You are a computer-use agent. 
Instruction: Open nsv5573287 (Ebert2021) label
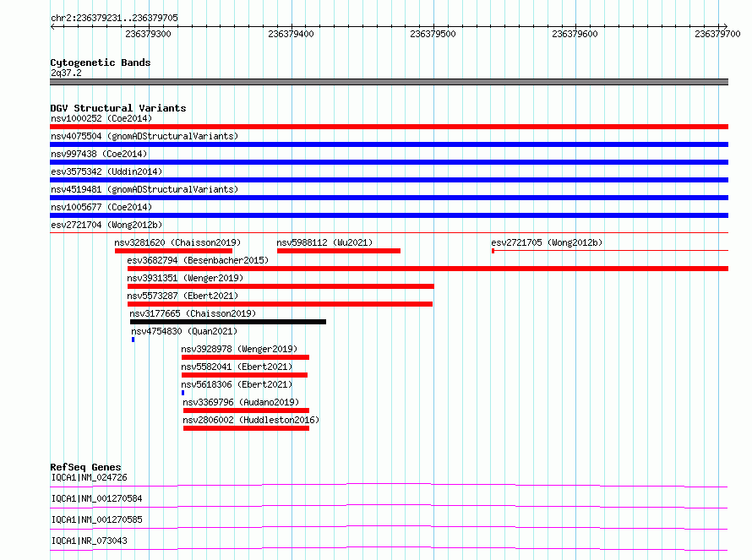point(183,296)
